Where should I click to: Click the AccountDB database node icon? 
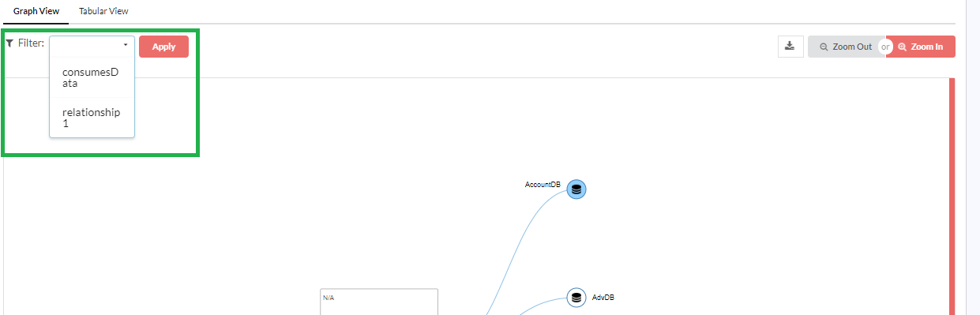click(x=576, y=189)
